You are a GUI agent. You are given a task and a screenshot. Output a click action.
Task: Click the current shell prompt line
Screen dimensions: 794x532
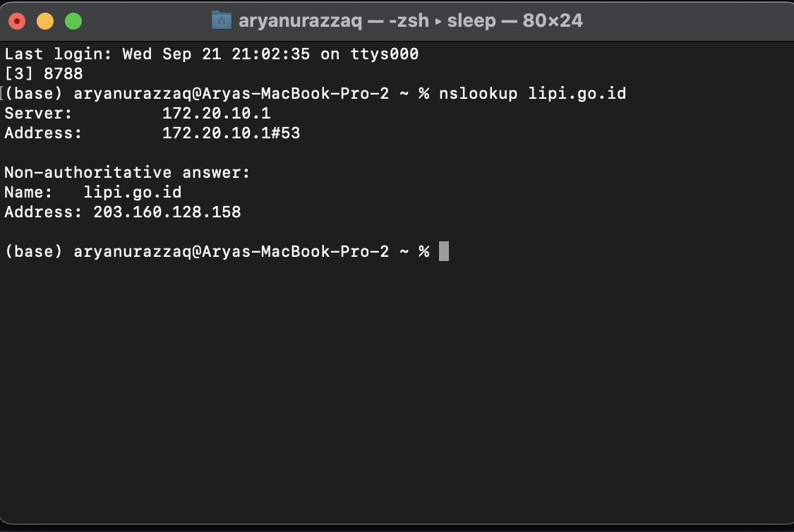point(212,251)
